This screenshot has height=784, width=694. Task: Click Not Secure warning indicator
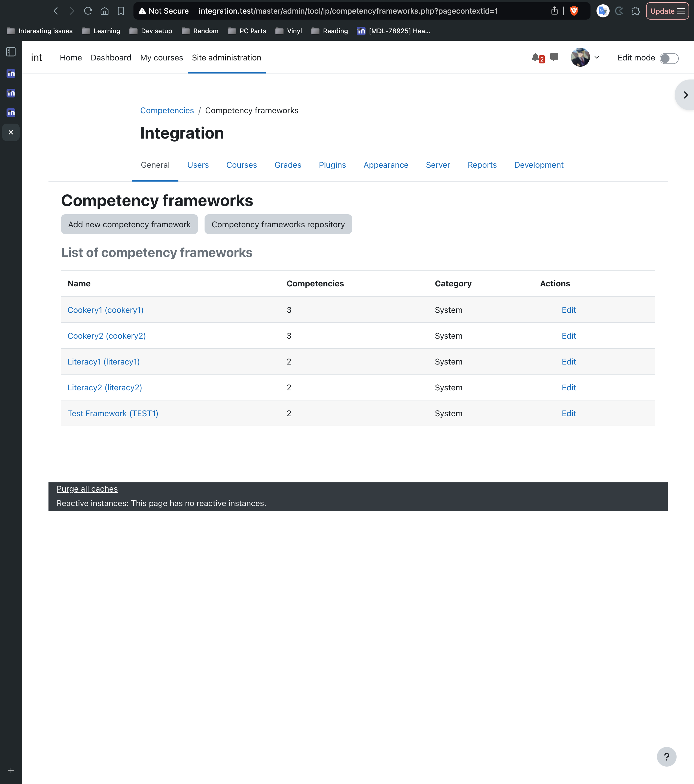[x=163, y=11]
